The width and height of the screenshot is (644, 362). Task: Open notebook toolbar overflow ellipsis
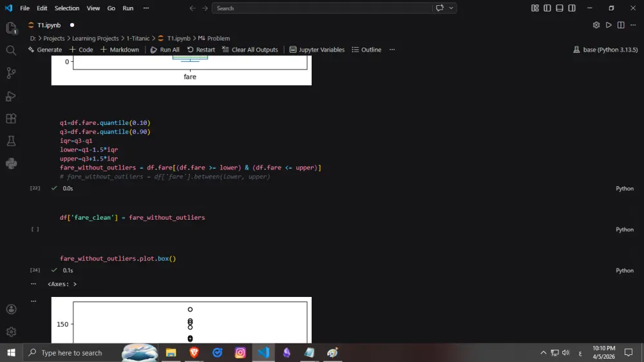pos(392,50)
